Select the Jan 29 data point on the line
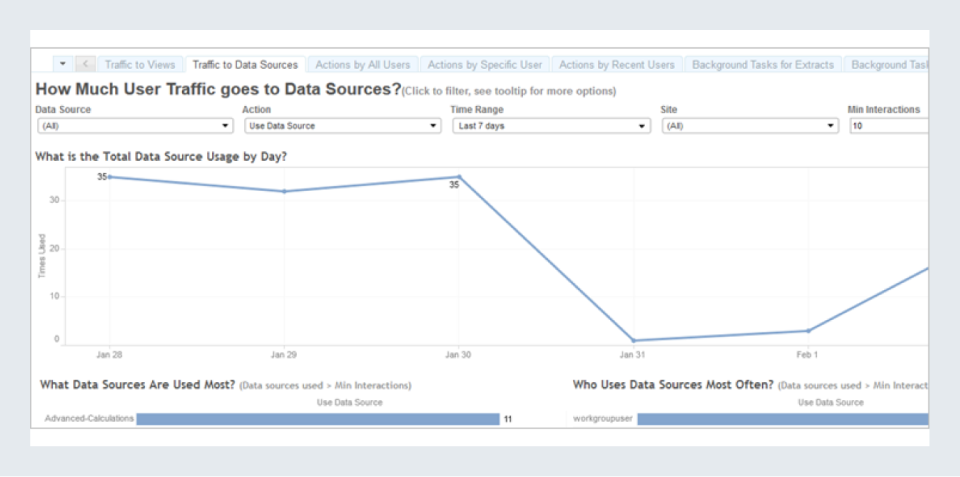The height and width of the screenshot is (477, 960). coord(284,191)
